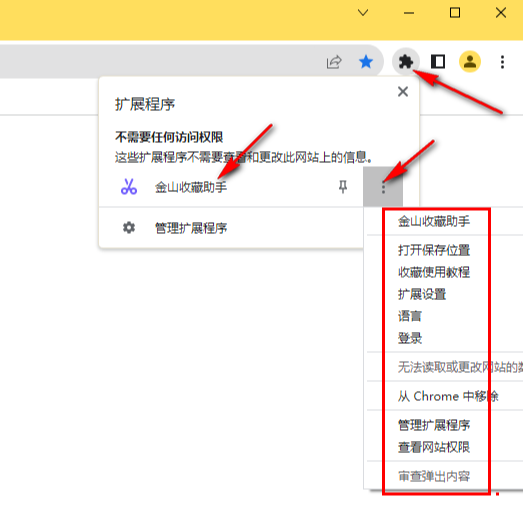
Task: Open 无法读取或更改网站的数据 submenu entry
Action: pos(460,367)
